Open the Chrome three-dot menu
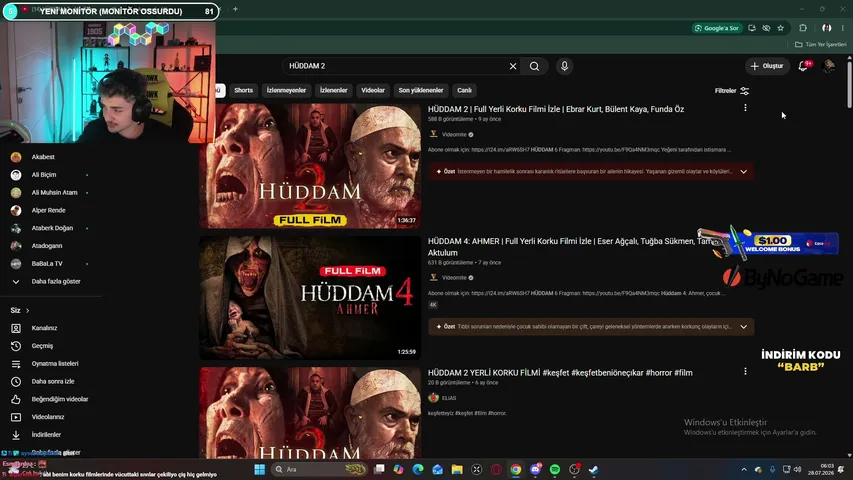Screen dimensions: 853x480 pyautogui.click(x=843, y=28)
